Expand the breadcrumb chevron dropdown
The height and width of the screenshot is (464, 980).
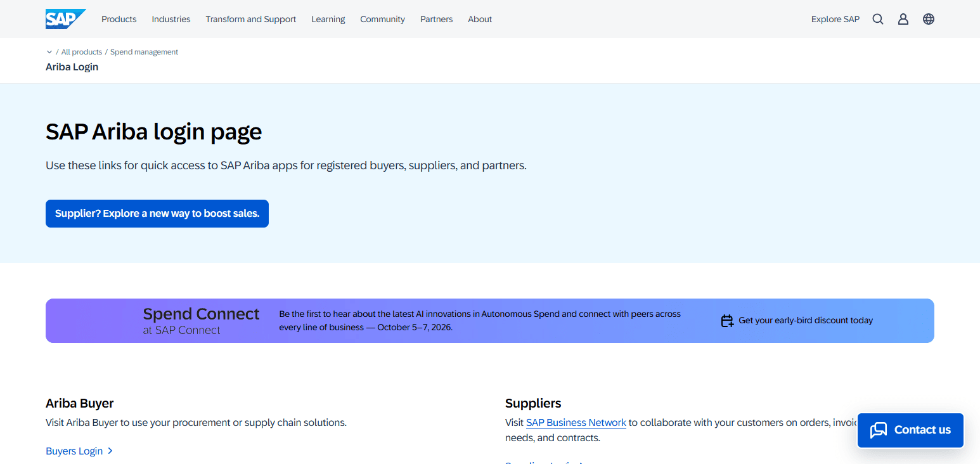click(49, 52)
